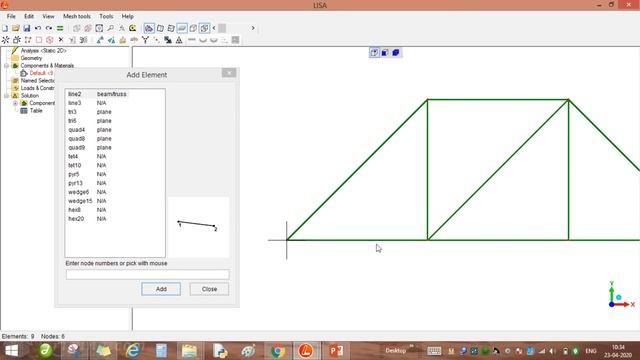Toggle the second cube view-mode icon

(x=160, y=28)
